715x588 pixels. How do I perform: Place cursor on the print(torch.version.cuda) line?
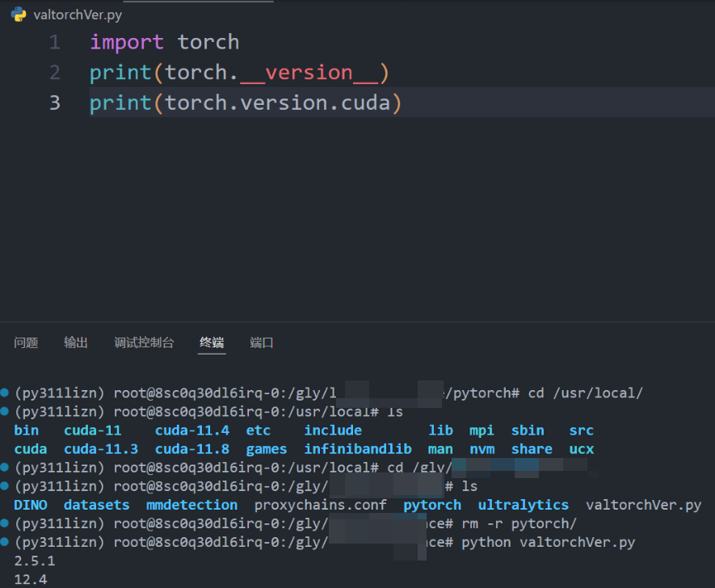242,102
